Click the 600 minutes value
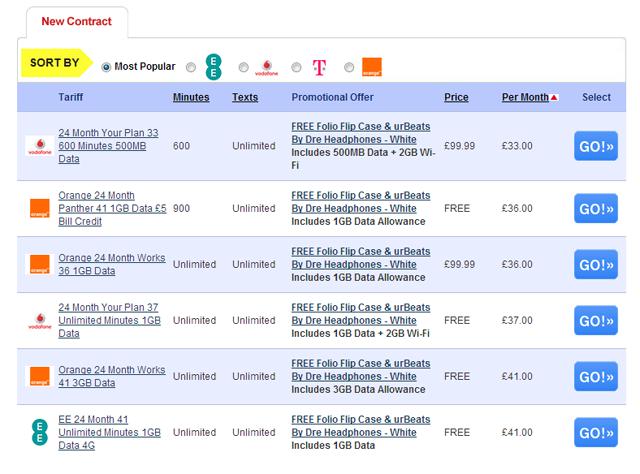 click(181, 146)
